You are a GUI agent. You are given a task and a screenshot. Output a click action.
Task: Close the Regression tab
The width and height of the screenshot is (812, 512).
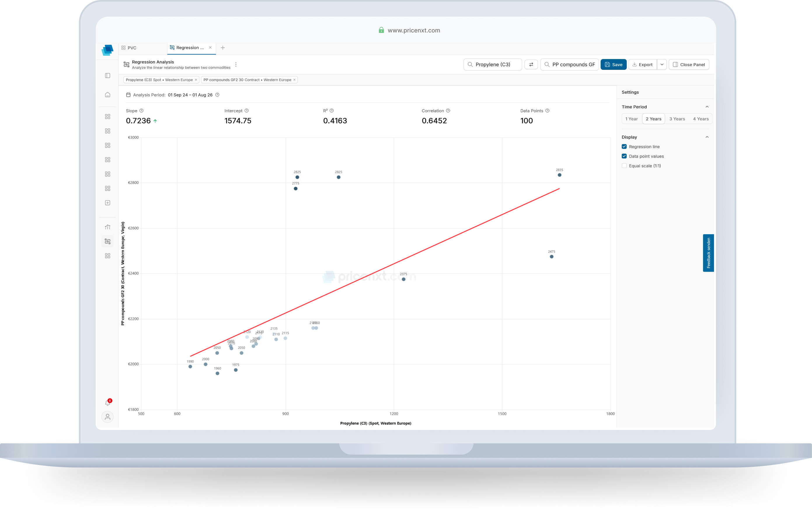coord(210,48)
